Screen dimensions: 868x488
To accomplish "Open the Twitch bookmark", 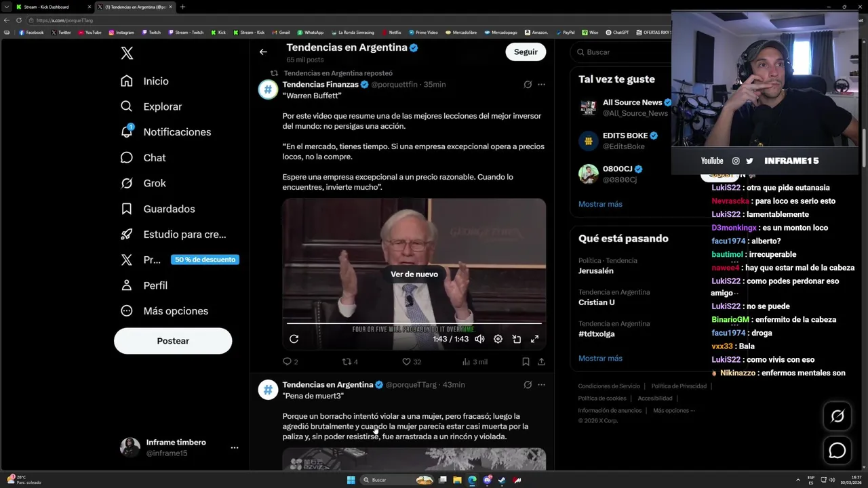I will click(x=151, y=33).
